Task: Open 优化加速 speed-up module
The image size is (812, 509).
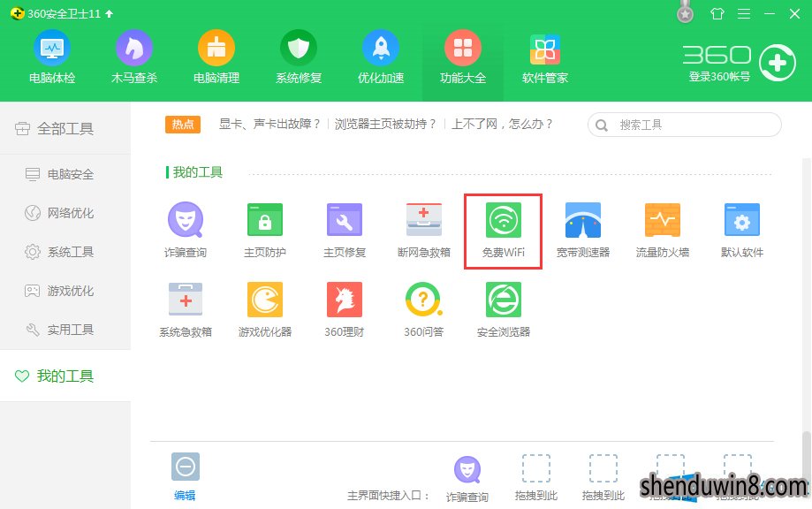Action: 381,57
